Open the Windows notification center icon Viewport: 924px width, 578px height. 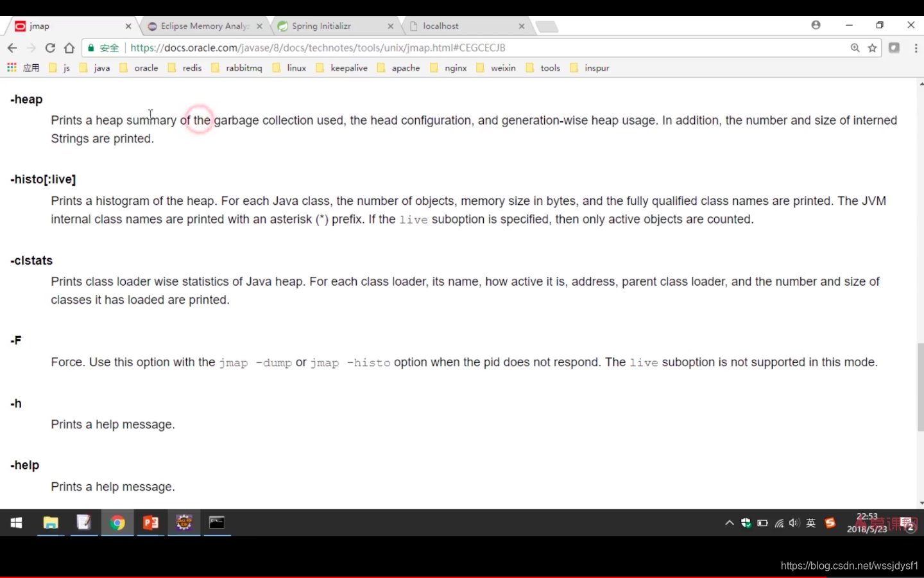coord(908,523)
